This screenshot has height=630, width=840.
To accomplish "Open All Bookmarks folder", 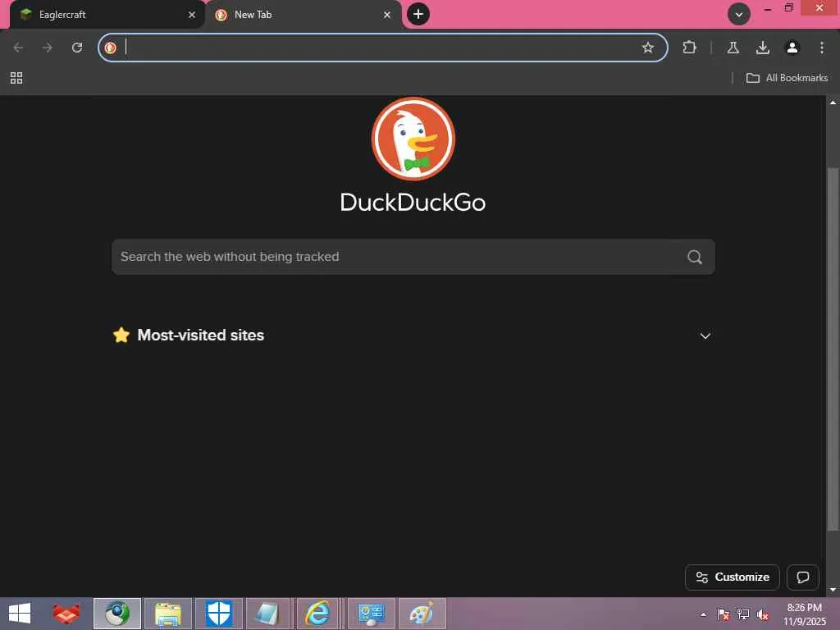I will (787, 78).
